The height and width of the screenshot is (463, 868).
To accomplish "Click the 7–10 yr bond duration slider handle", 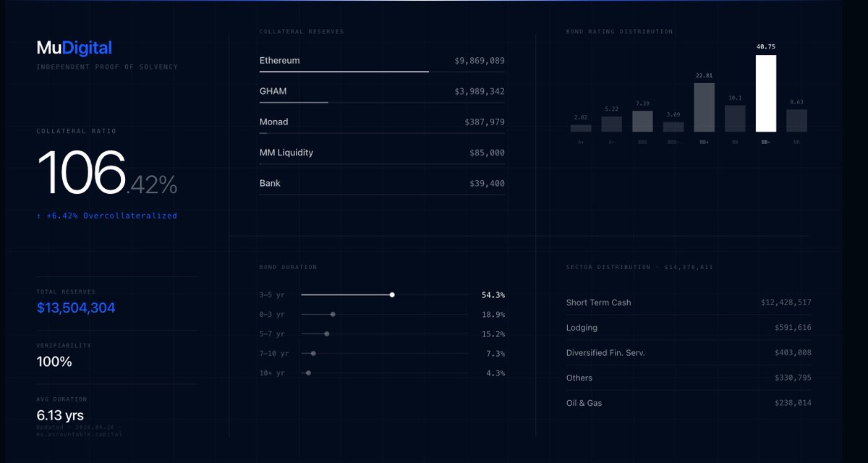I will (313, 354).
